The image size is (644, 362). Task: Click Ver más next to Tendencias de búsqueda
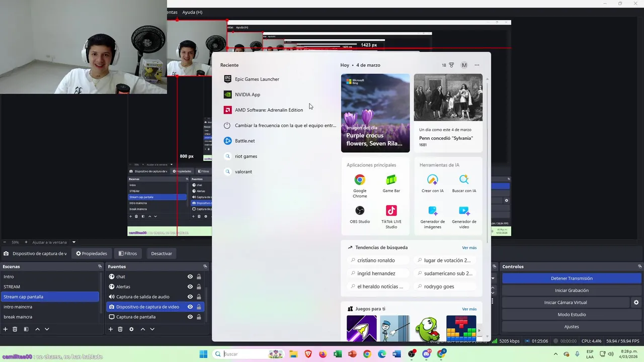pos(469,247)
